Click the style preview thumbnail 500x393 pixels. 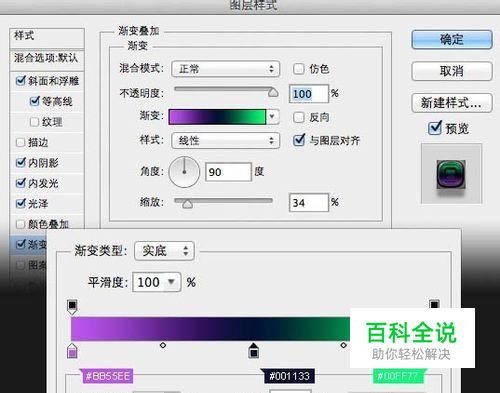pos(451,174)
